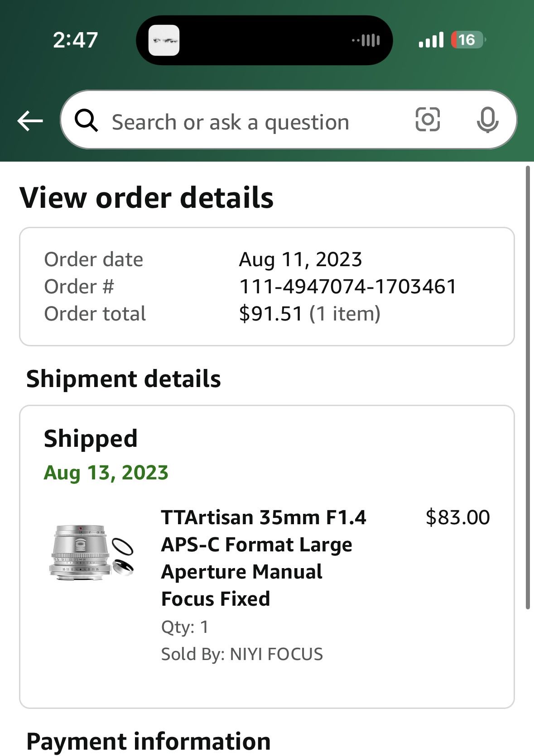This screenshot has width=534, height=756.
Task: Tap the order number 111-4947074-1703461
Action: coord(348,287)
